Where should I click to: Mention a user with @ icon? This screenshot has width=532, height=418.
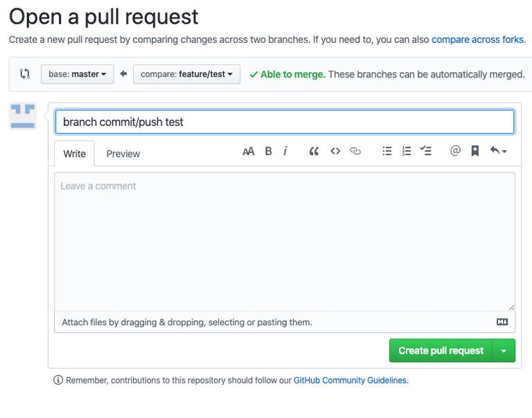[x=455, y=150]
